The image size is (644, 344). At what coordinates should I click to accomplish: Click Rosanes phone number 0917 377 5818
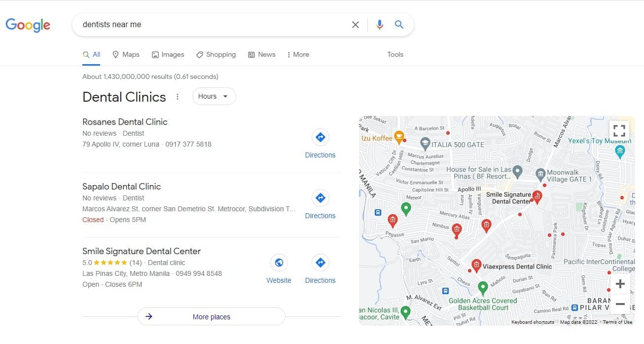pyautogui.click(x=188, y=144)
